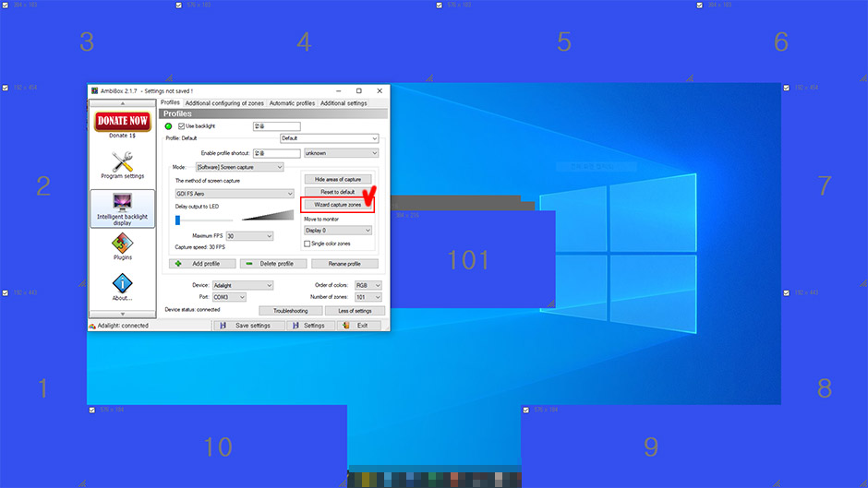Click the Rename profile button

pyautogui.click(x=344, y=264)
